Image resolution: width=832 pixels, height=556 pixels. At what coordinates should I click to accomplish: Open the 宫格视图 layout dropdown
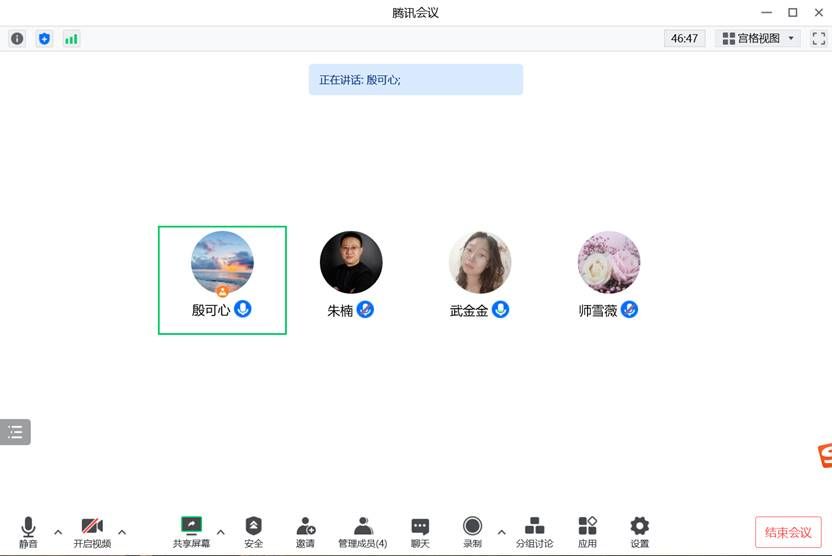coord(760,39)
